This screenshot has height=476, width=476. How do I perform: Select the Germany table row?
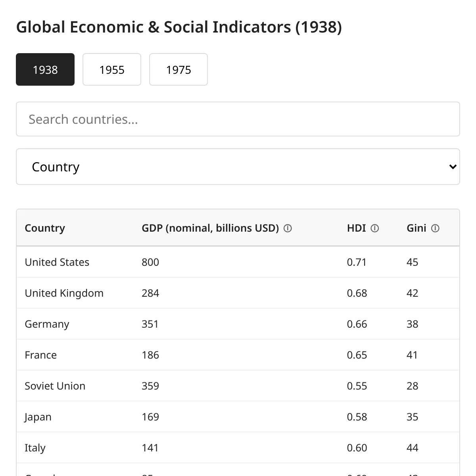(238, 324)
